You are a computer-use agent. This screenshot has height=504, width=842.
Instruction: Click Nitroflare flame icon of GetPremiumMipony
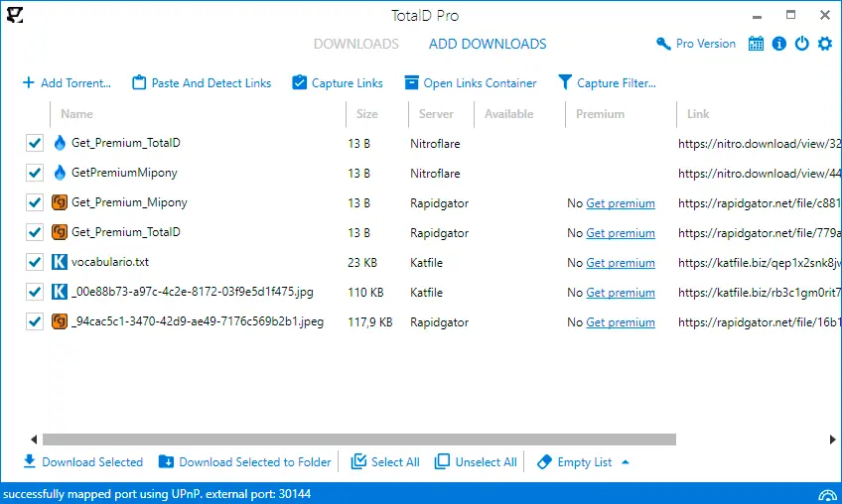[x=60, y=173]
